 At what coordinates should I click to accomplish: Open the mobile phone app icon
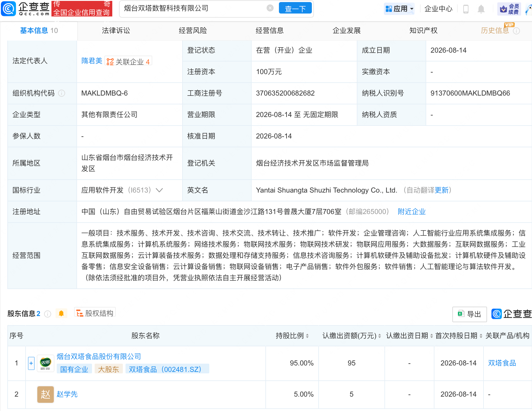(x=466, y=9)
